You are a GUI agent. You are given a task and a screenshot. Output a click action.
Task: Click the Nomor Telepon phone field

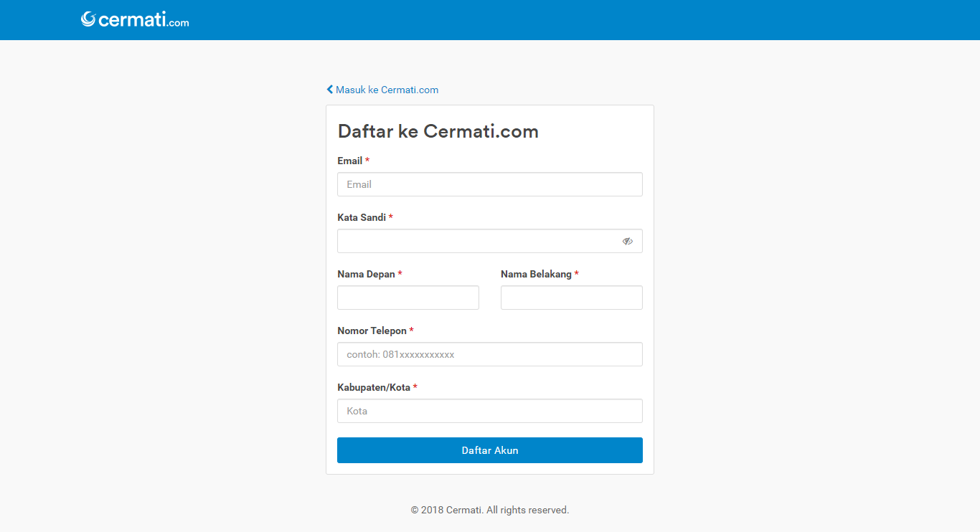coord(489,354)
